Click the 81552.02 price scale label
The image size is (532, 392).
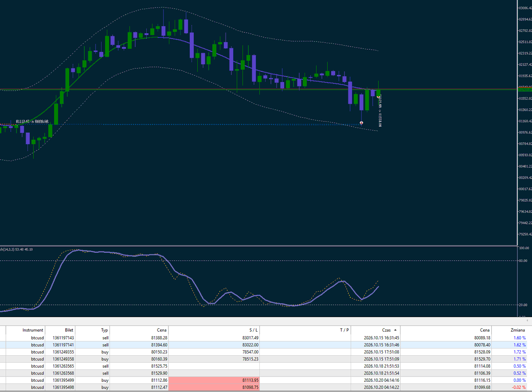(525, 98)
